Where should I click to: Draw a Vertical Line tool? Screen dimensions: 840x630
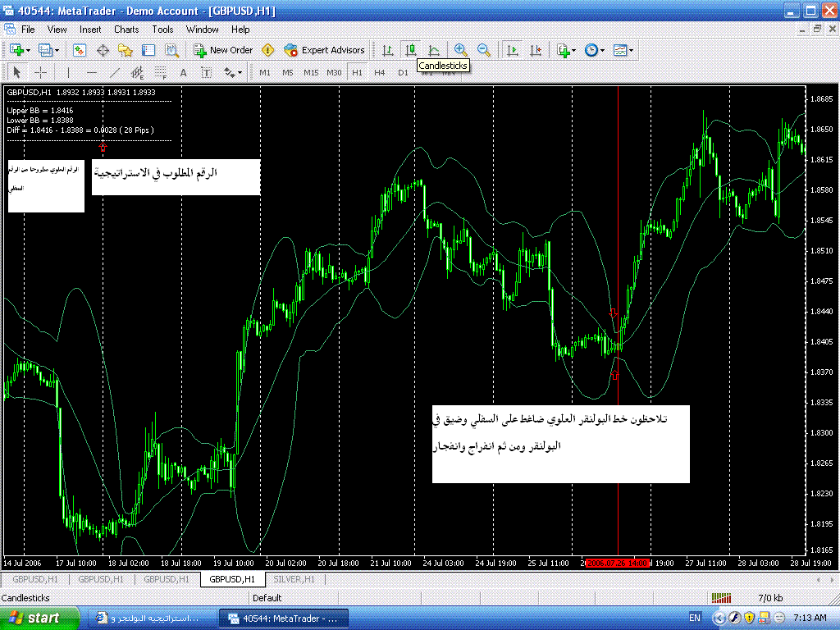click(69, 72)
